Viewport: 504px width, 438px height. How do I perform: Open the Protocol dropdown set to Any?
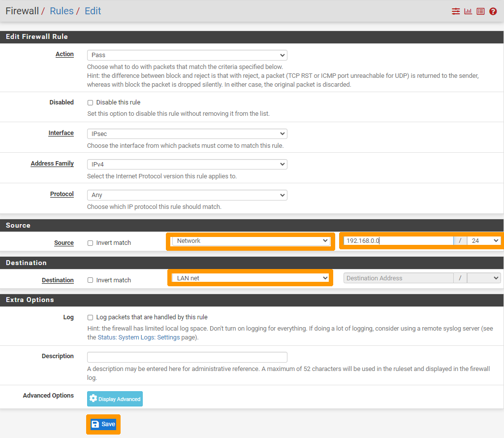187,195
